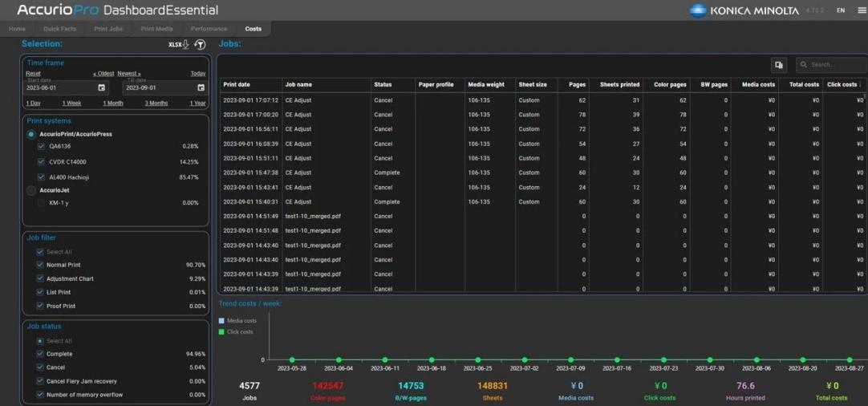Select job row dated 2023-09-01 17:07:12
This screenshot has width=868, height=406.
(541, 100)
